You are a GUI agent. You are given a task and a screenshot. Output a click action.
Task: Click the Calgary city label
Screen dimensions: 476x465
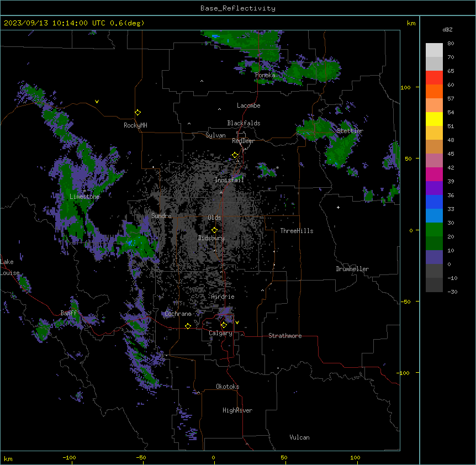click(220, 333)
